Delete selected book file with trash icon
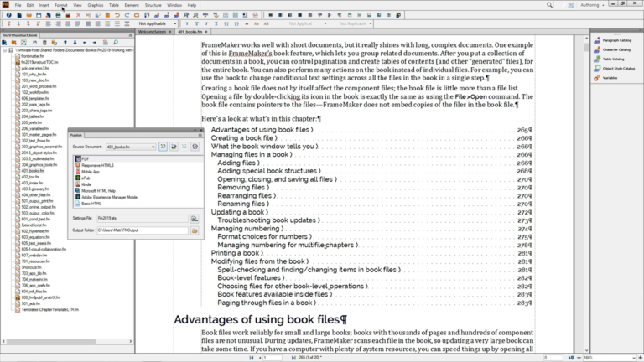This screenshot has width=644, height=362. pyautogui.click(x=44, y=42)
